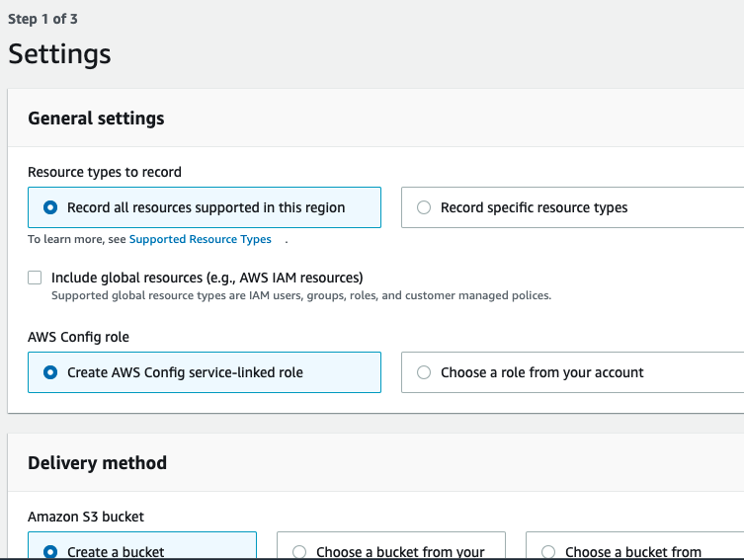
Task: Enable the Include global resources checkbox
Action: (36, 278)
